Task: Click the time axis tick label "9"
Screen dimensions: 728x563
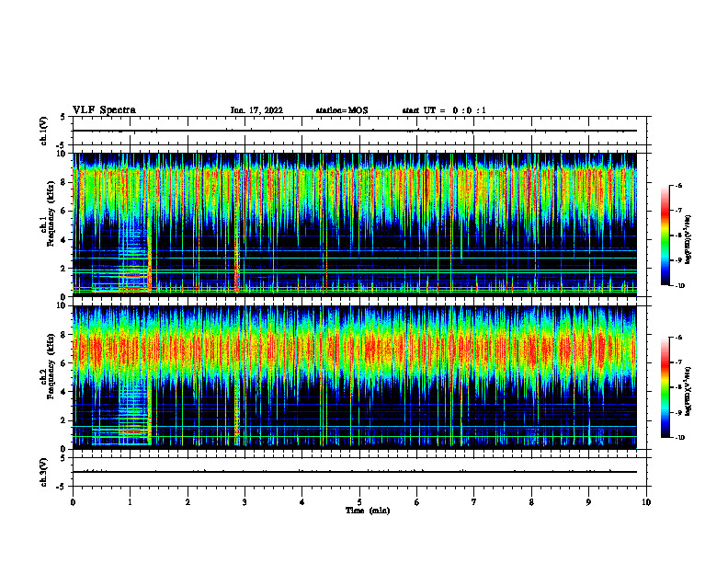Action: (588, 502)
